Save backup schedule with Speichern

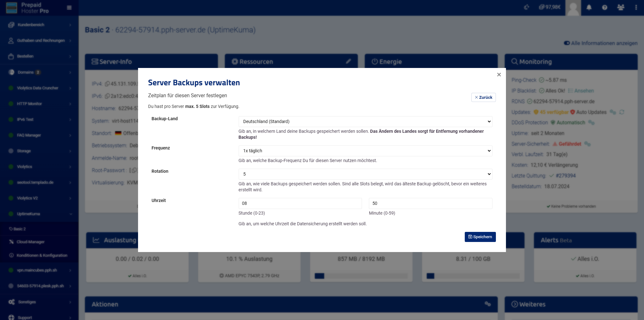pyautogui.click(x=480, y=237)
